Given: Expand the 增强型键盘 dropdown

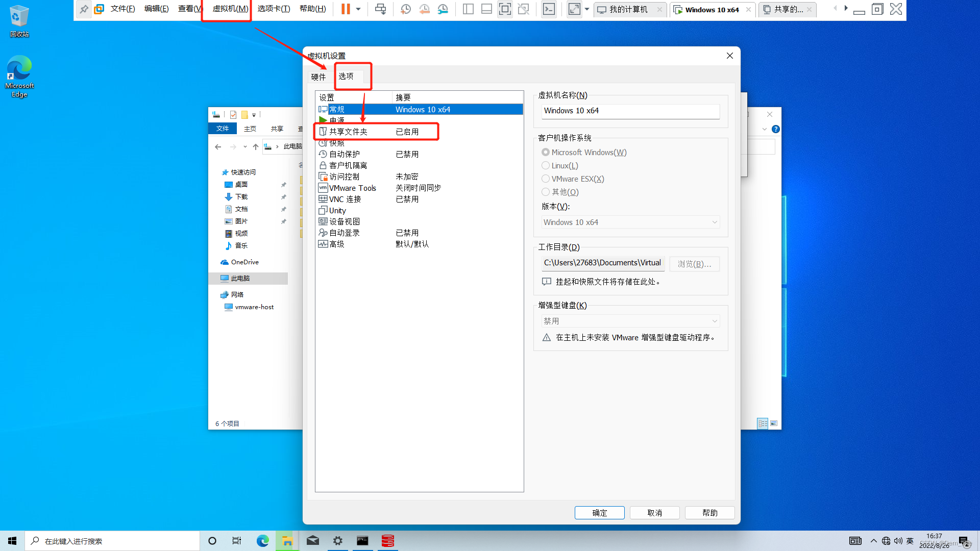Looking at the screenshot, I should click(x=630, y=321).
